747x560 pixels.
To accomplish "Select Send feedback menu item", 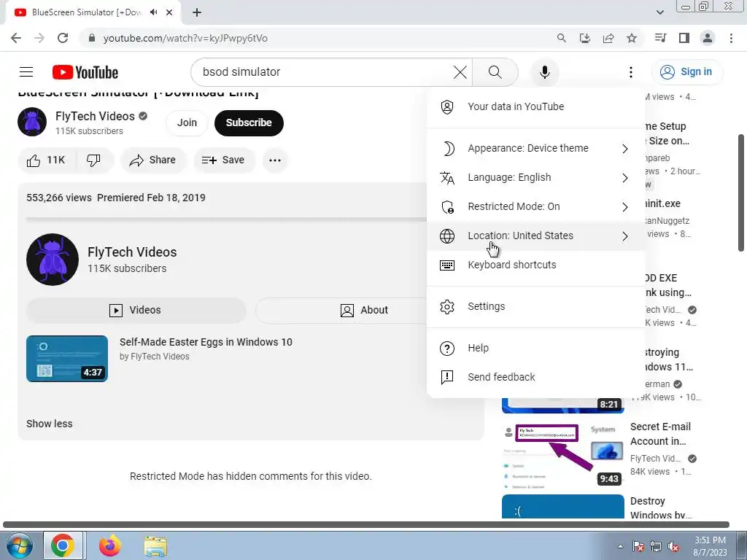I will click(x=535, y=377).
